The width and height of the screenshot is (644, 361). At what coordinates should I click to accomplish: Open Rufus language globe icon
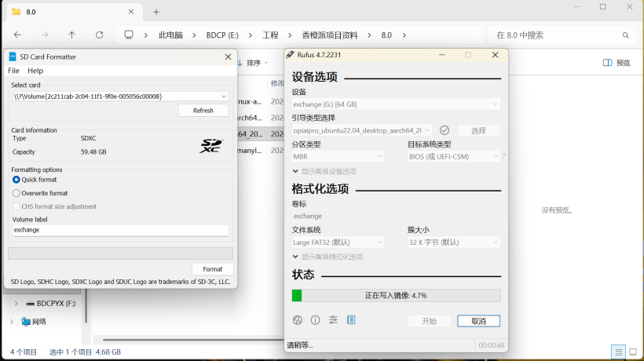(x=298, y=320)
